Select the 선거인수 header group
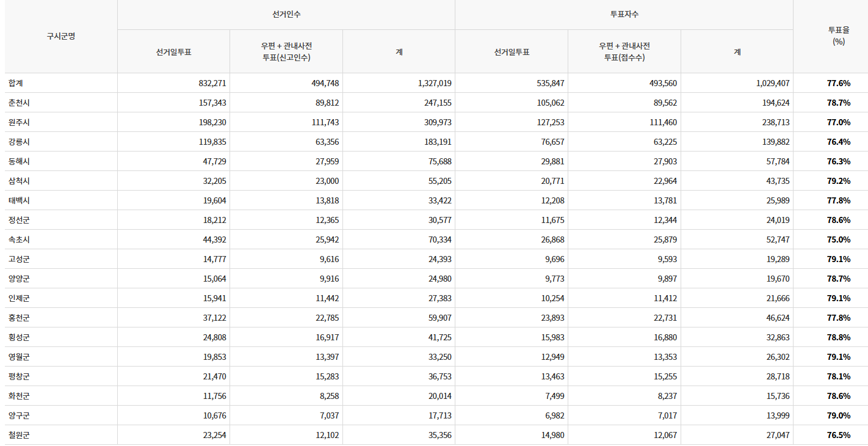Image resolution: width=868 pixels, height=446 pixels. click(x=285, y=14)
